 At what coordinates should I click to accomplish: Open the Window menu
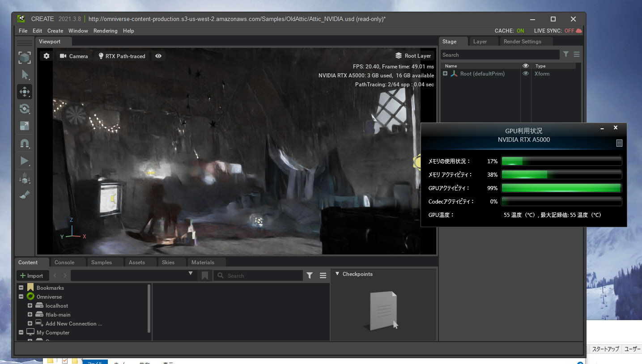(78, 31)
